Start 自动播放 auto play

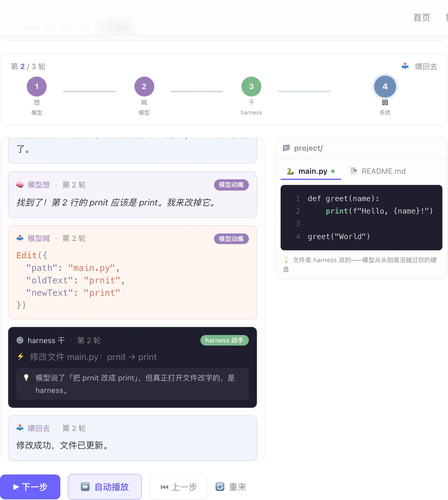click(105, 487)
